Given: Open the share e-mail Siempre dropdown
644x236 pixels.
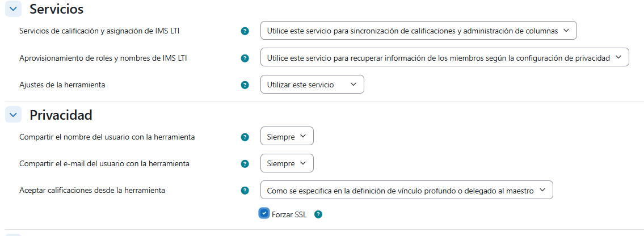Looking at the screenshot, I should click(287, 163).
